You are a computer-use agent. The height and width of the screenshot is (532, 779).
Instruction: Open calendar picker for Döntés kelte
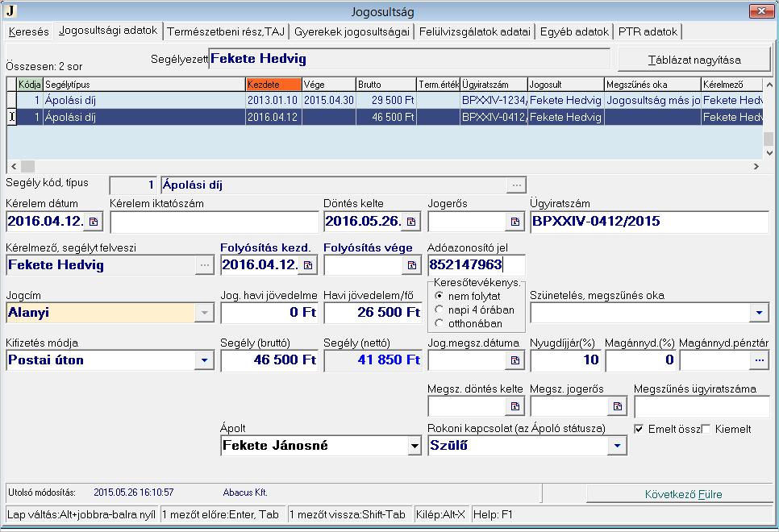(410, 222)
